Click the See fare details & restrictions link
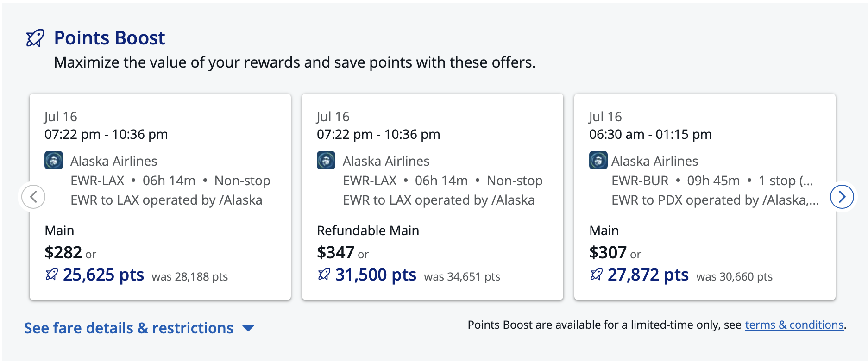Image resolution: width=868 pixels, height=362 pixels. click(129, 328)
